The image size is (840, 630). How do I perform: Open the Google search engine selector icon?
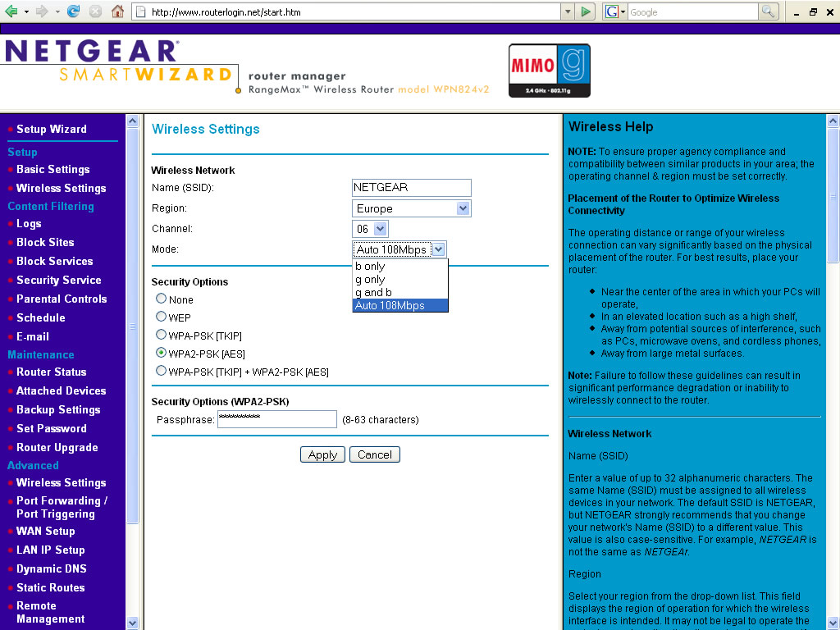(615, 11)
